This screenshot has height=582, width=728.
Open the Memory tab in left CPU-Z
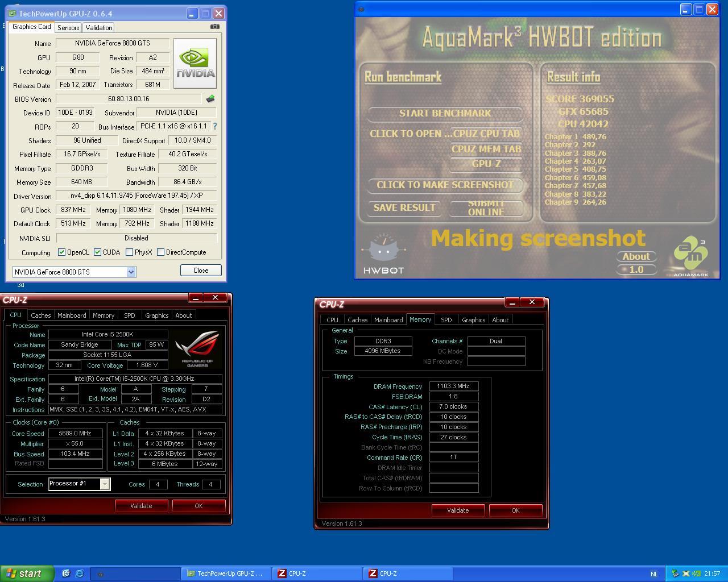click(104, 315)
